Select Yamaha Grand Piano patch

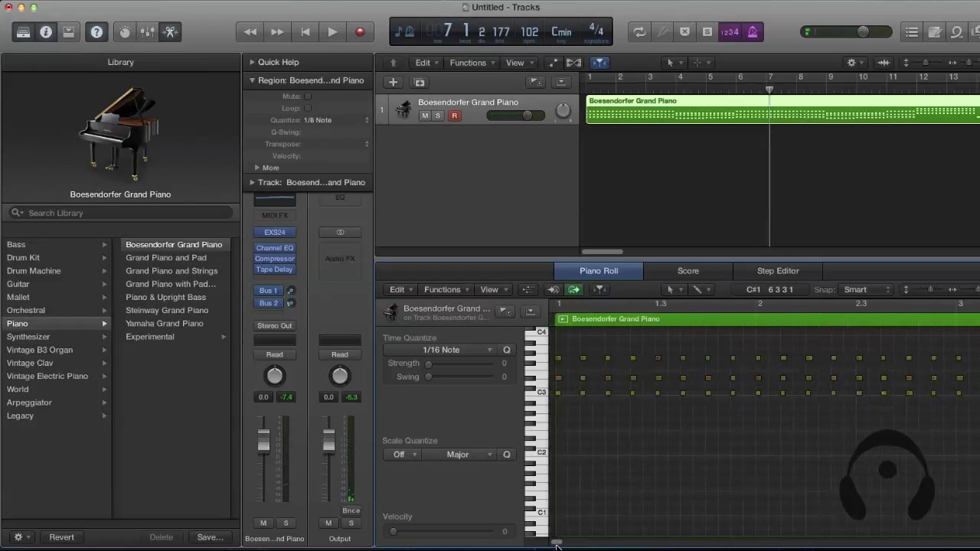click(165, 324)
